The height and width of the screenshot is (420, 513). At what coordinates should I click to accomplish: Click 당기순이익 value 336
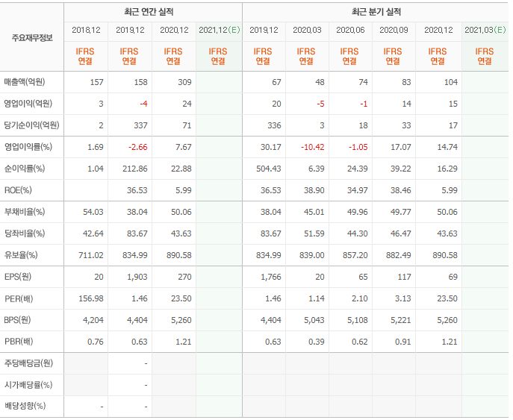274,125
